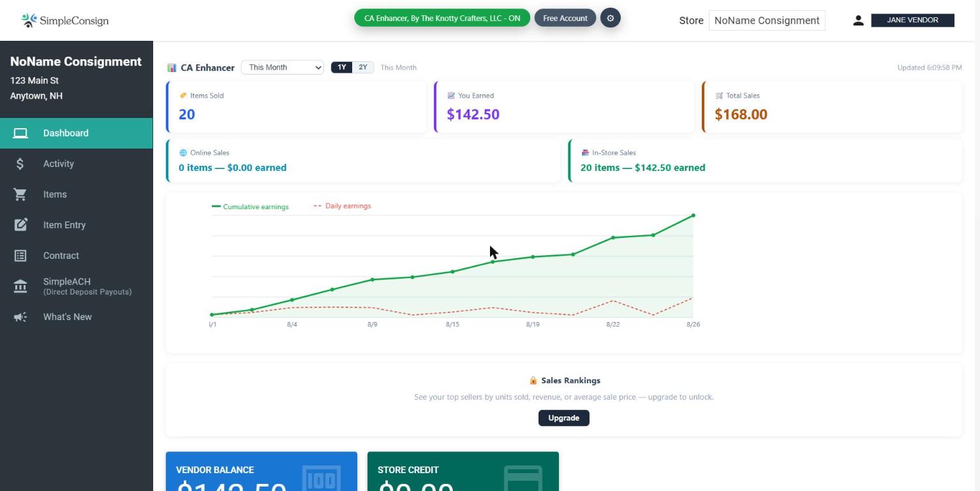
Task: Click the In-Store Sales shop icon
Action: tap(585, 153)
